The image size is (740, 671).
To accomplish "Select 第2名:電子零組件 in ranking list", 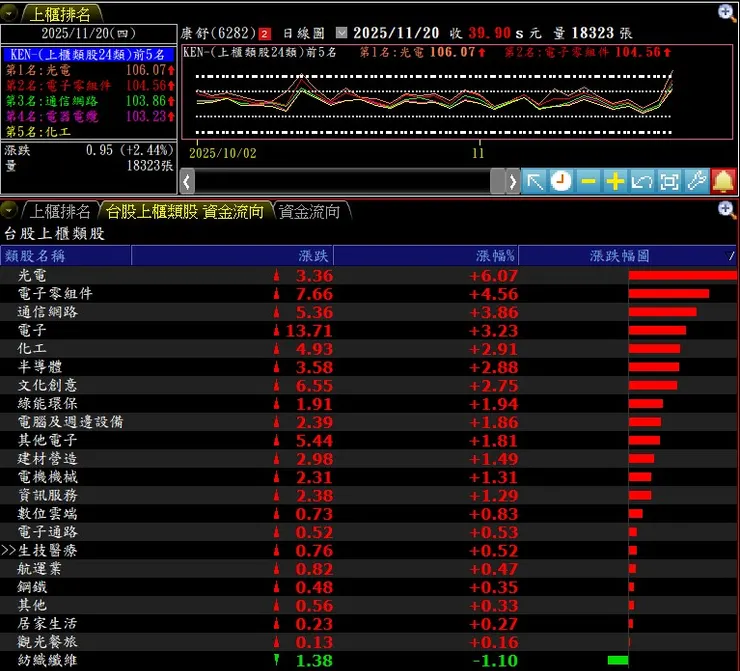I will [x=90, y=85].
